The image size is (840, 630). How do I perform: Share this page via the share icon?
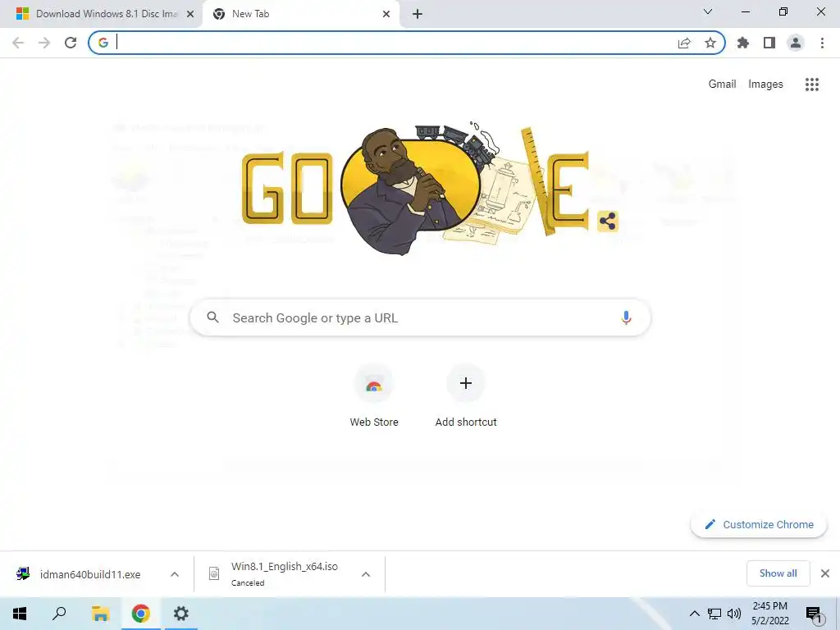coord(684,43)
